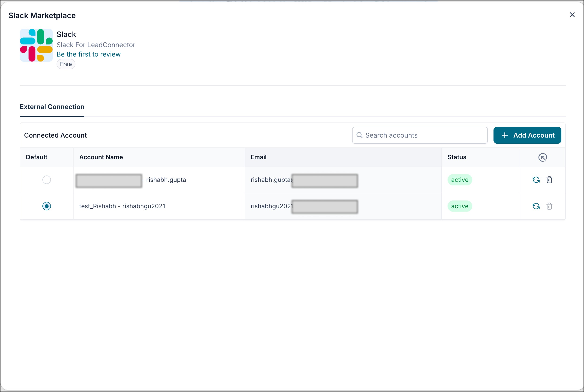Click the Slack app name heading

click(x=66, y=34)
